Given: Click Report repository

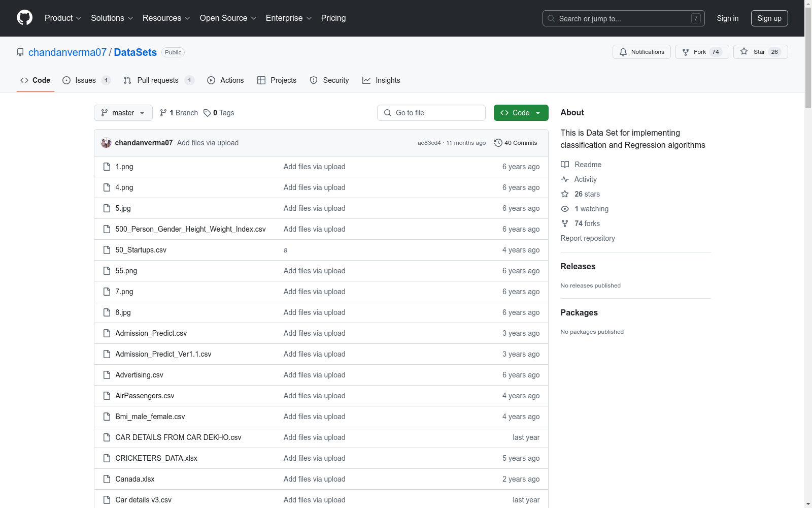Looking at the screenshot, I should pyautogui.click(x=588, y=238).
